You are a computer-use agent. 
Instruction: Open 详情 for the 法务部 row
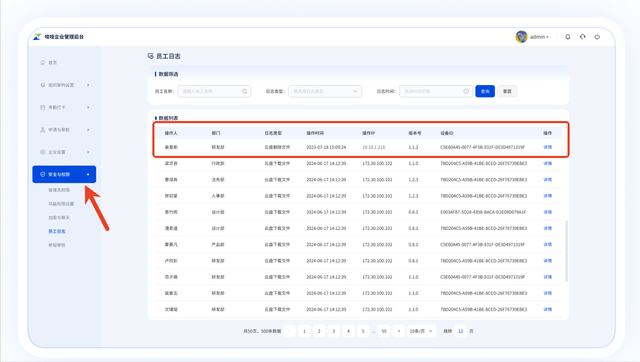547,180
